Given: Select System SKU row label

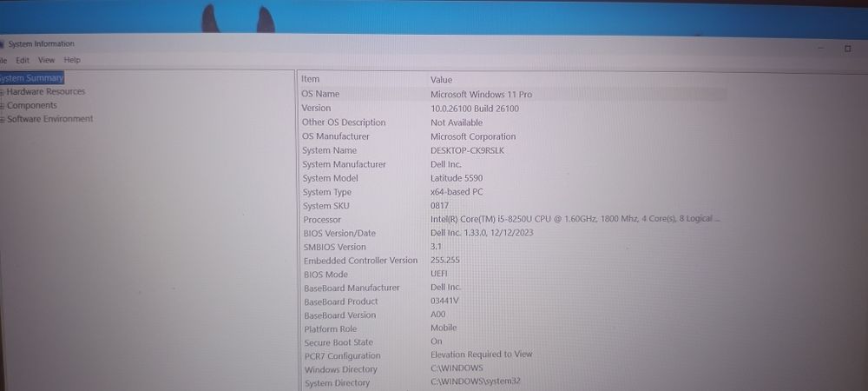Looking at the screenshot, I should click(326, 205).
